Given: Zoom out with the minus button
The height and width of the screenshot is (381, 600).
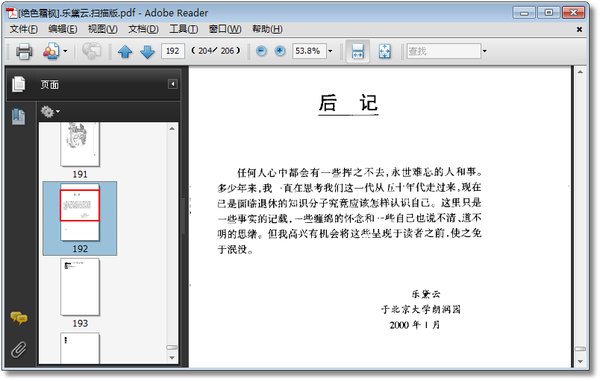Looking at the screenshot, I should point(261,51).
